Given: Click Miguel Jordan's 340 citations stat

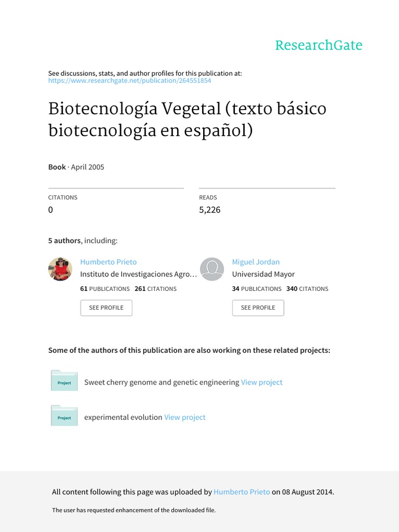Looking at the screenshot, I should [308, 289].
